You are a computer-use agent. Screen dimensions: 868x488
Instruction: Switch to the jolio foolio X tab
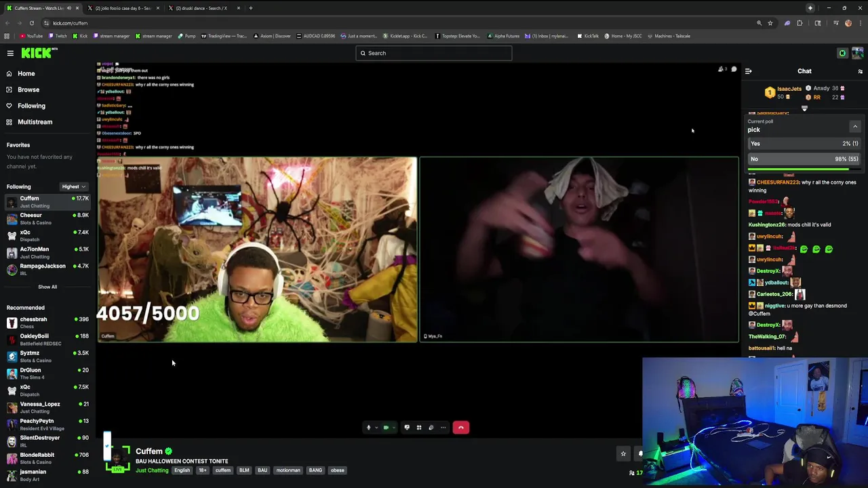(123, 8)
